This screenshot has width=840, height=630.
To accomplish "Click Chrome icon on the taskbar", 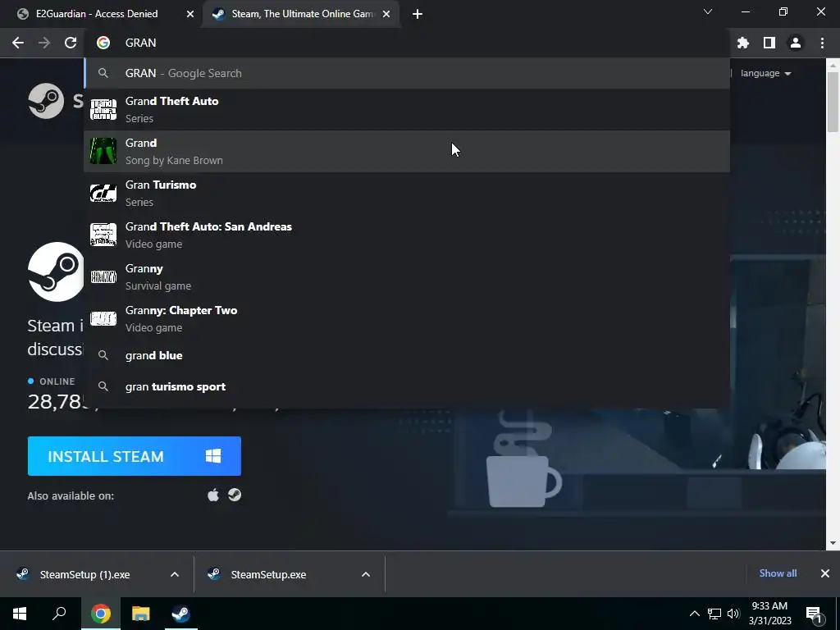I will pos(100,614).
